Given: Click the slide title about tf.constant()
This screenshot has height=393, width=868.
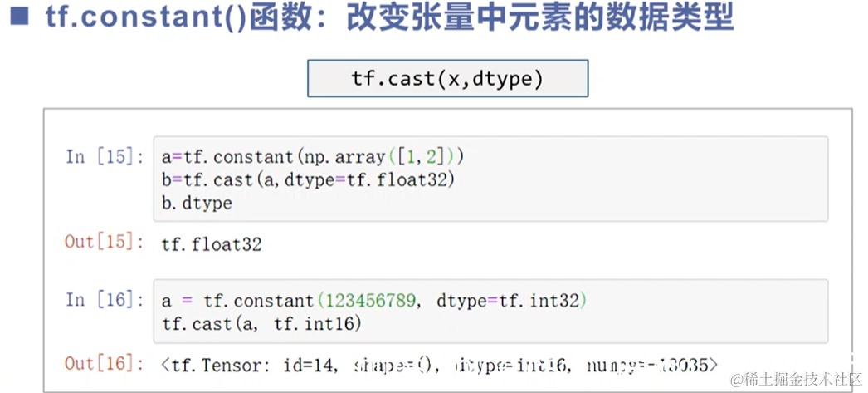Looking at the screenshot, I should (390, 18).
